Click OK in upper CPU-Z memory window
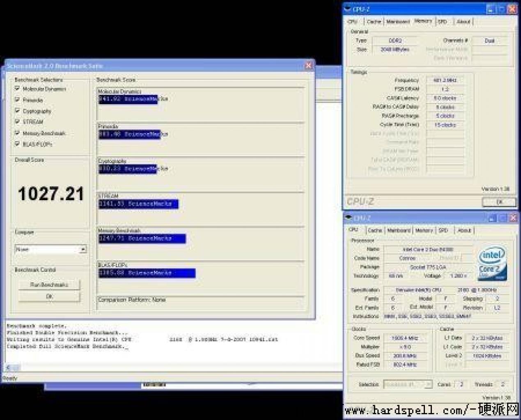The image size is (521, 420). pos(499,202)
